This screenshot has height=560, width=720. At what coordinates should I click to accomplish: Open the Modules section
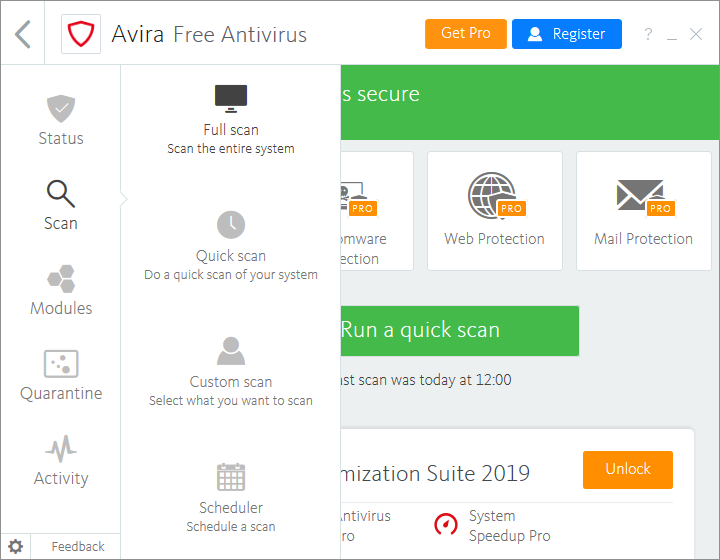pos(61,291)
